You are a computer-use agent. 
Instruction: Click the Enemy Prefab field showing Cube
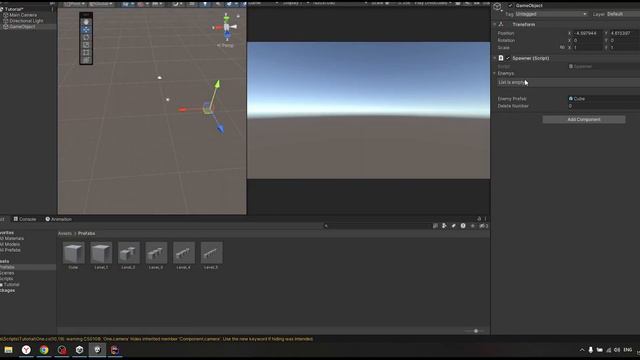604,99
